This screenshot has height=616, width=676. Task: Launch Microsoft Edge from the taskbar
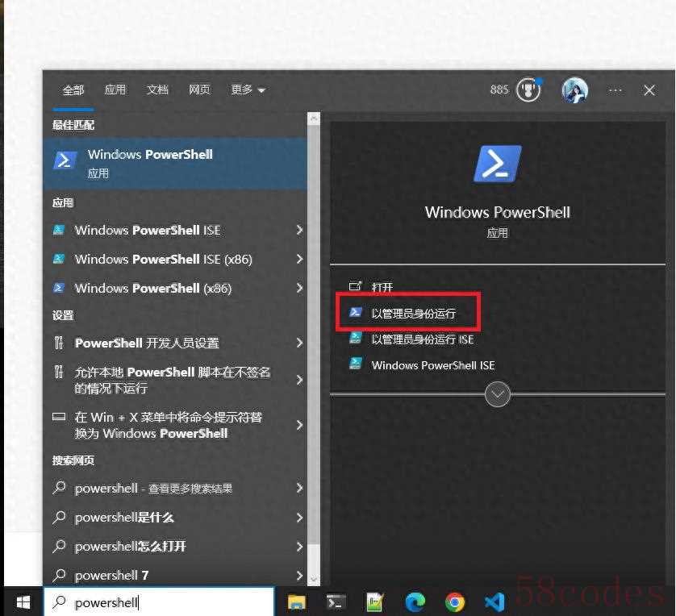(x=415, y=601)
